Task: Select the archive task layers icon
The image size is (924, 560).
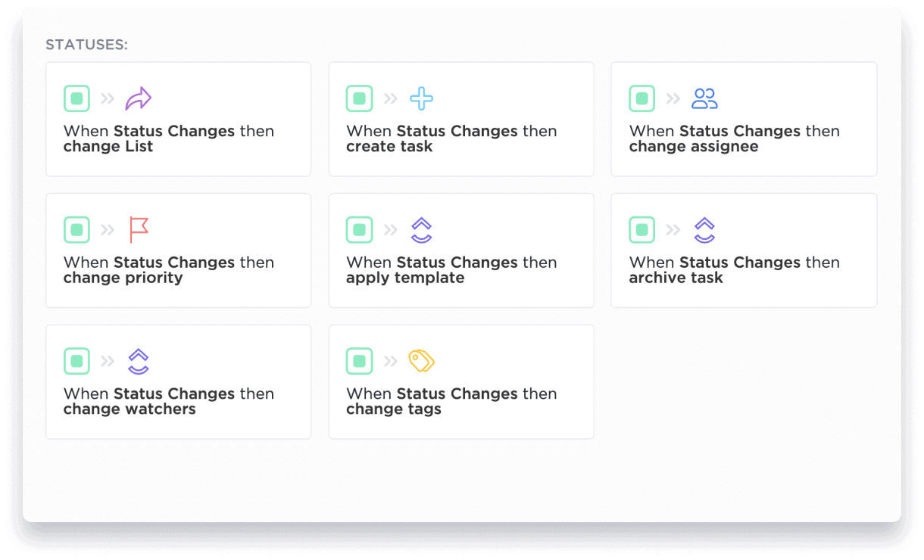Action: (704, 229)
